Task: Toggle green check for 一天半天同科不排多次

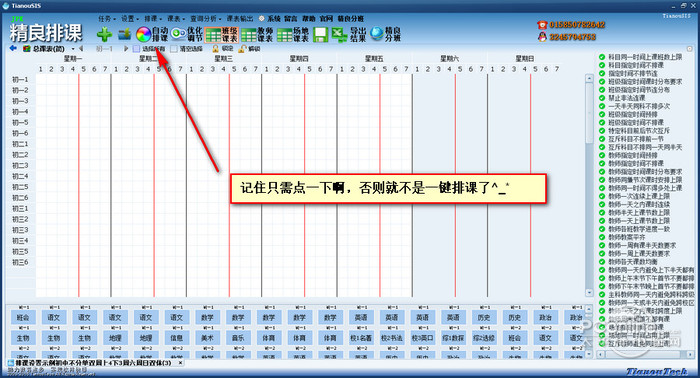Action: 602,106
